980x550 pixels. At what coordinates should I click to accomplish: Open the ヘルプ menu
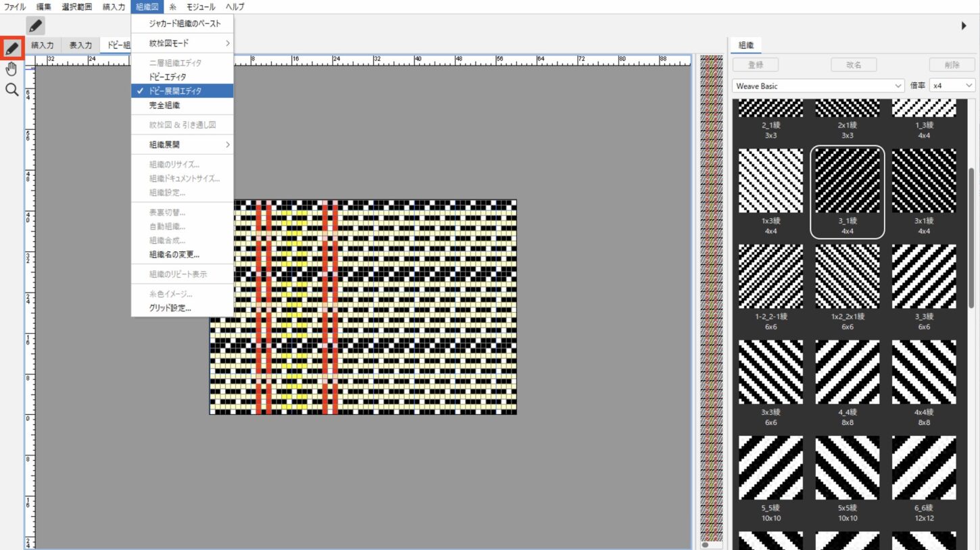coord(235,7)
